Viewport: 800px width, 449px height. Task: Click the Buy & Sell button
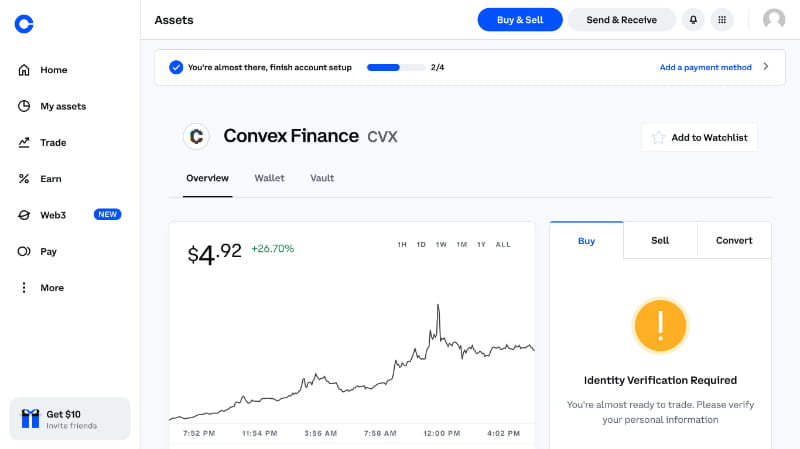click(520, 20)
